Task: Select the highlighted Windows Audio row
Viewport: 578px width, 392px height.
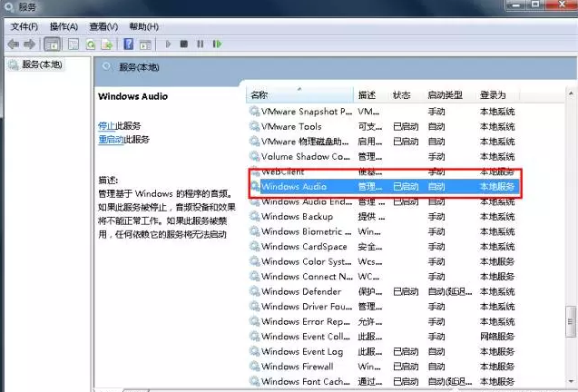Action: tap(385, 186)
